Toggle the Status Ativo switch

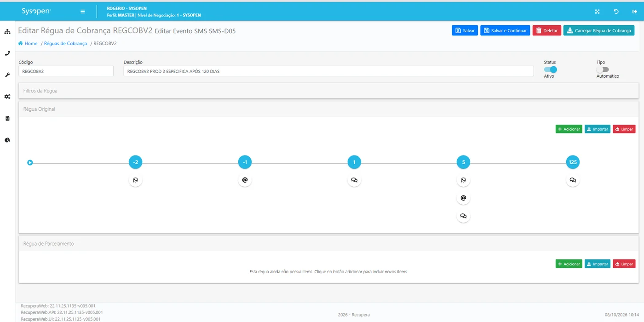tap(551, 69)
